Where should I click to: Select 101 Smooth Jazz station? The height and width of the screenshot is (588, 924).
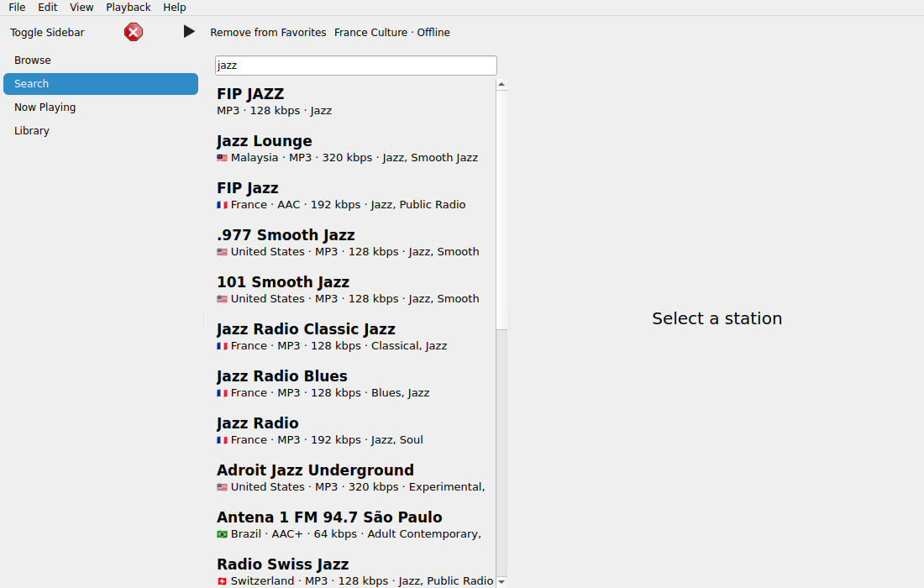pos(355,290)
